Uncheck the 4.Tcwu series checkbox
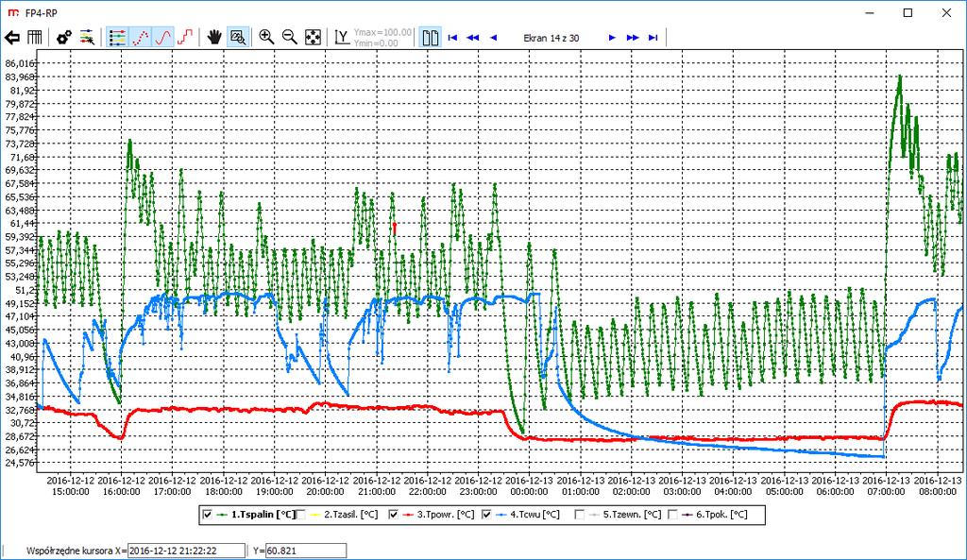The image size is (967, 560). 486,515
